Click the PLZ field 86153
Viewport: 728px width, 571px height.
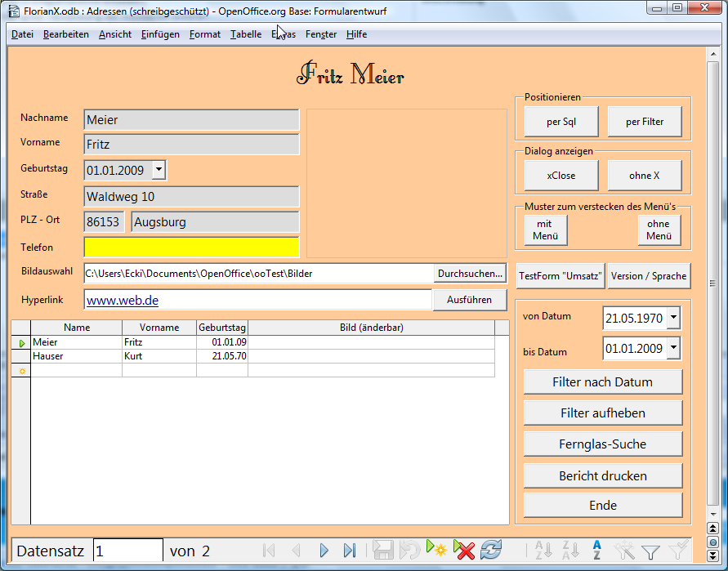[x=104, y=222]
